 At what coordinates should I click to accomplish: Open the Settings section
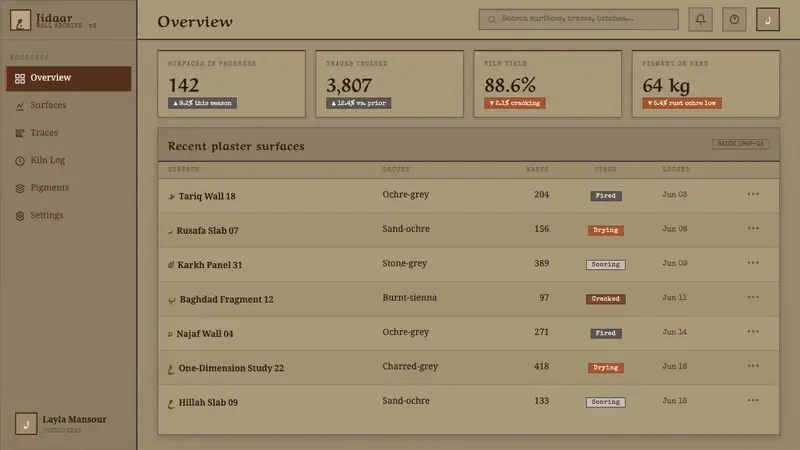(68, 215)
